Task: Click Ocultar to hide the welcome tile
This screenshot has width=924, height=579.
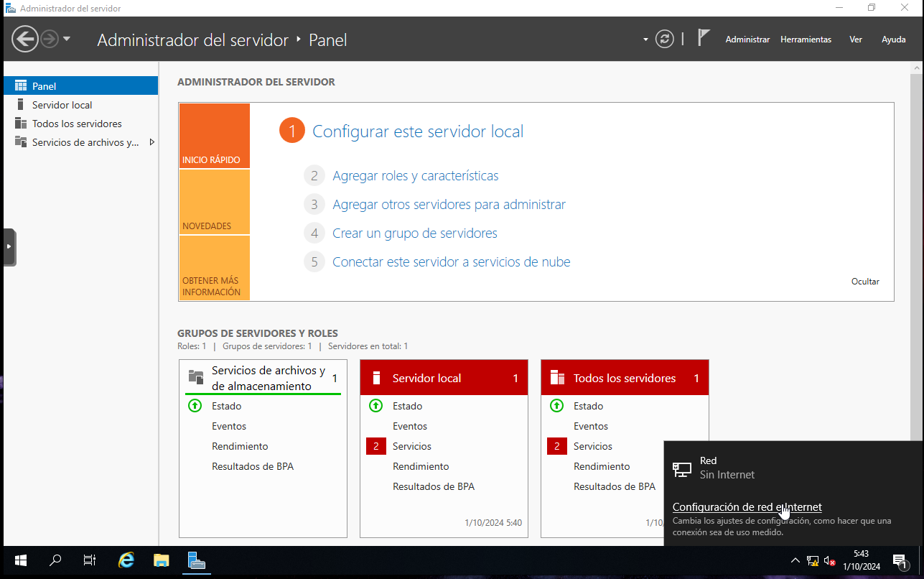Action: (x=865, y=282)
